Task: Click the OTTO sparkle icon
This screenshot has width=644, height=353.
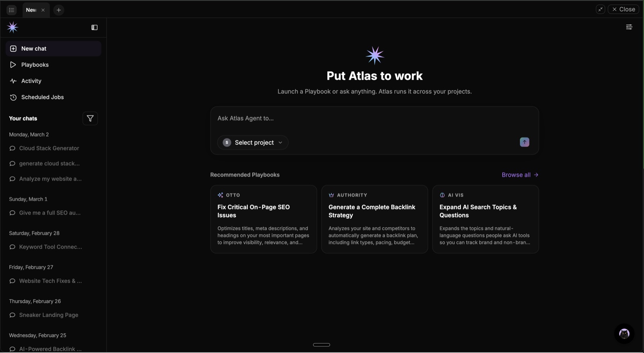Action: pos(220,195)
